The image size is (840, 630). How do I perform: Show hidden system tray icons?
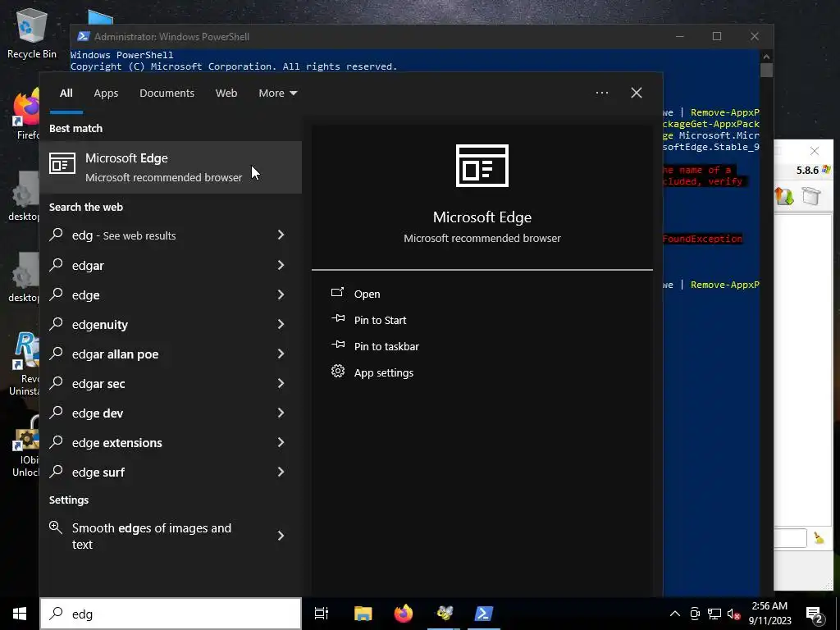tap(675, 614)
